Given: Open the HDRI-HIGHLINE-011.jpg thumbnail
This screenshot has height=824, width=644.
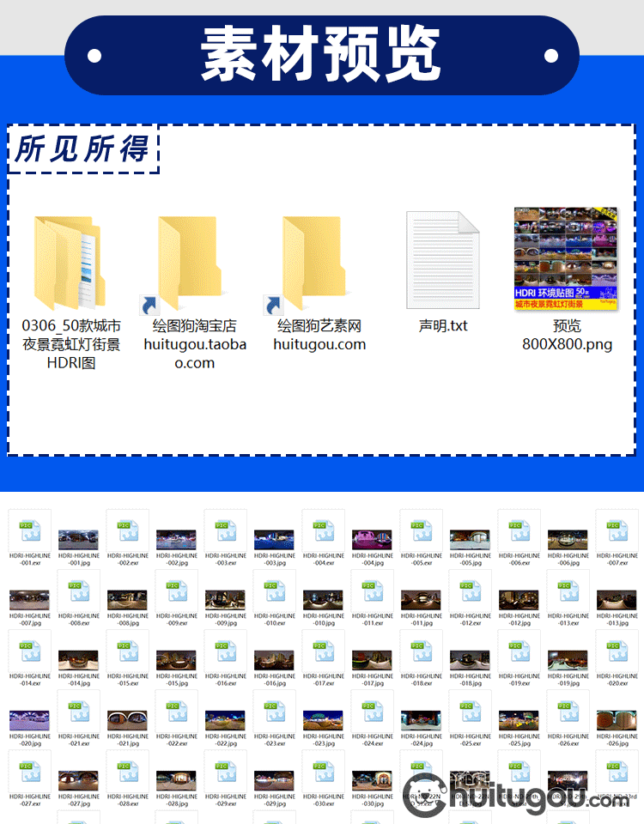Looking at the screenshot, I should [421, 600].
